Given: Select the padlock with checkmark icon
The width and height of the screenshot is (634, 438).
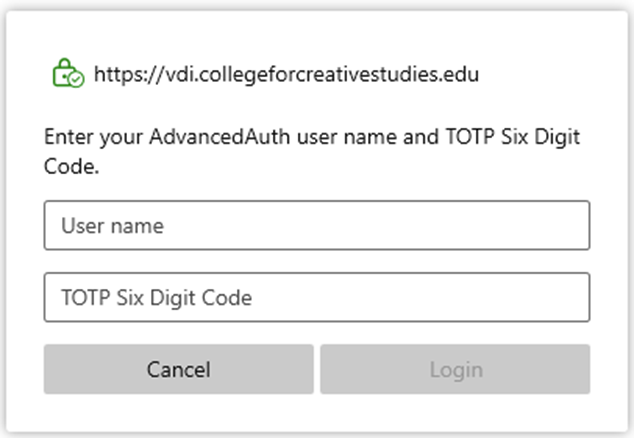Looking at the screenshot, I should click(68, 74).
